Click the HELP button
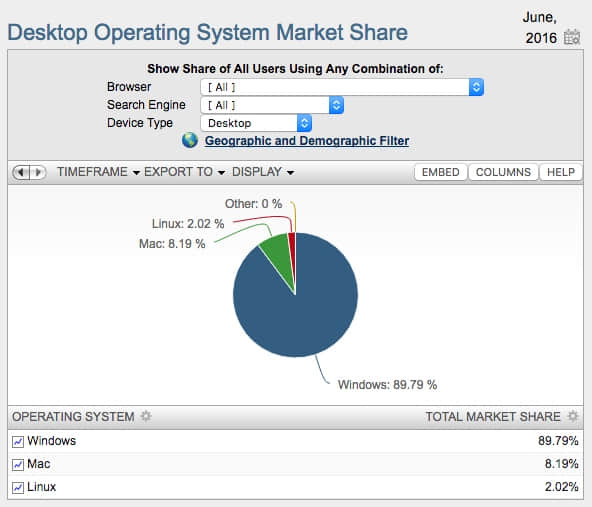Viewport: 592px width, 507px height. pos(561,172)
